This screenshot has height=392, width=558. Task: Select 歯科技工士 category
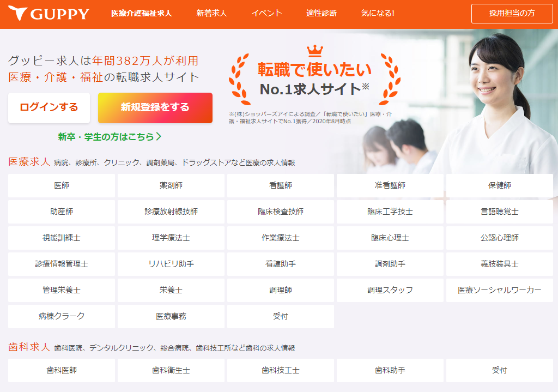[281, 371]
